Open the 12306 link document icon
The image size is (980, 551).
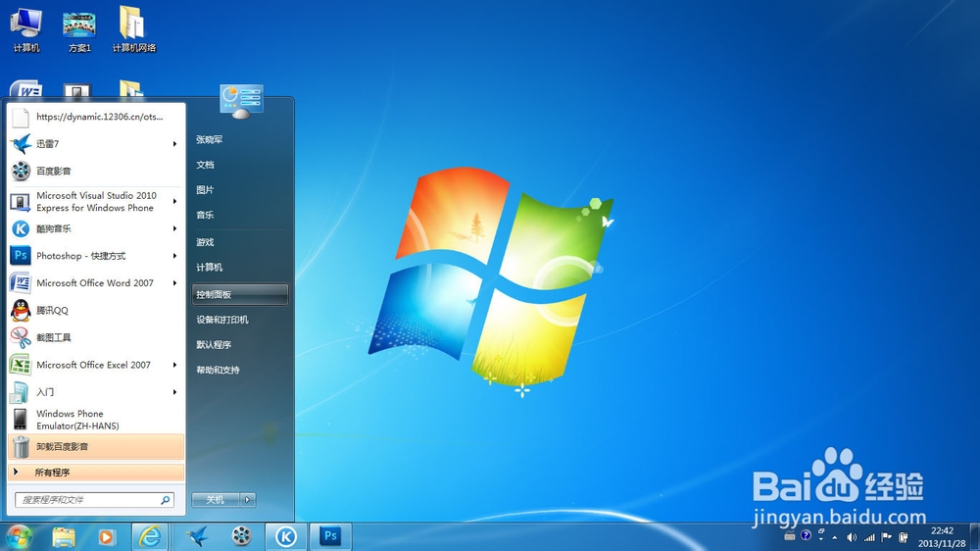tap(21, 117)
